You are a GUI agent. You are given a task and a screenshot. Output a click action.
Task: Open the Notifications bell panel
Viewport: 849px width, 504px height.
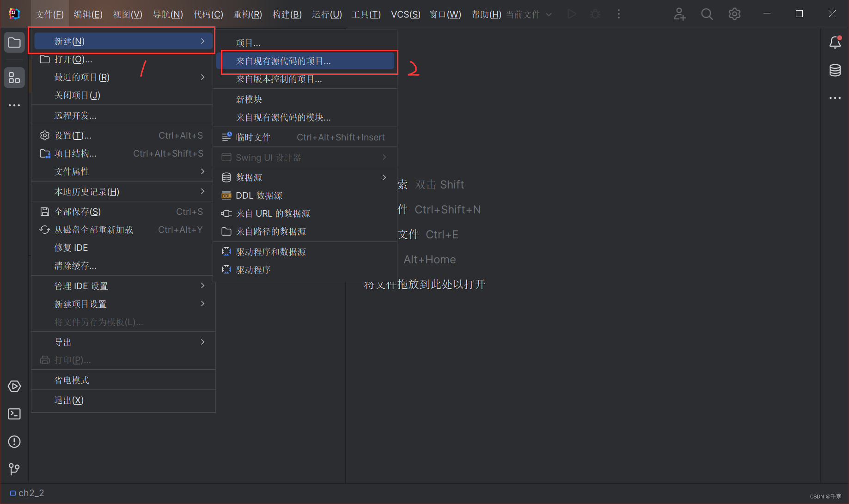[835, 43]
